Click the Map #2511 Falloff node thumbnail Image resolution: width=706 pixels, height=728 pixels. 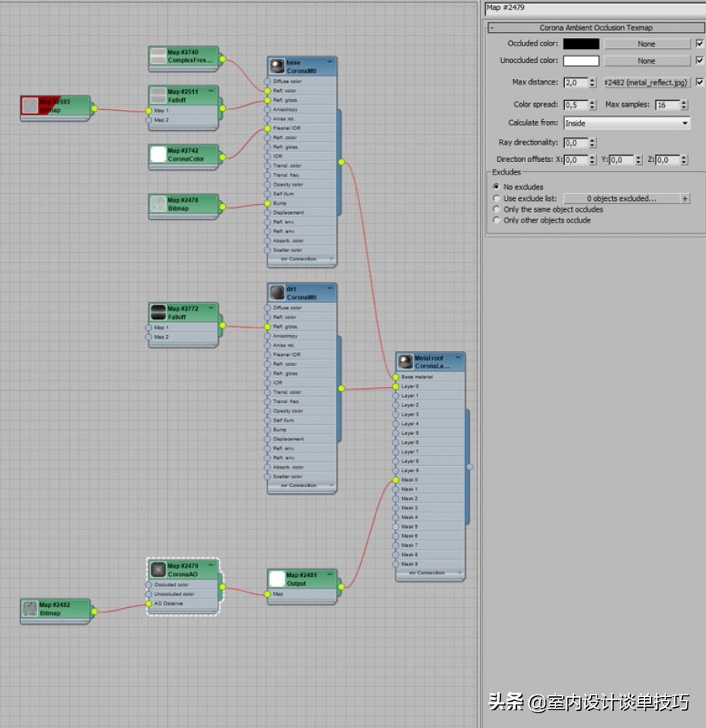(158, 95)
